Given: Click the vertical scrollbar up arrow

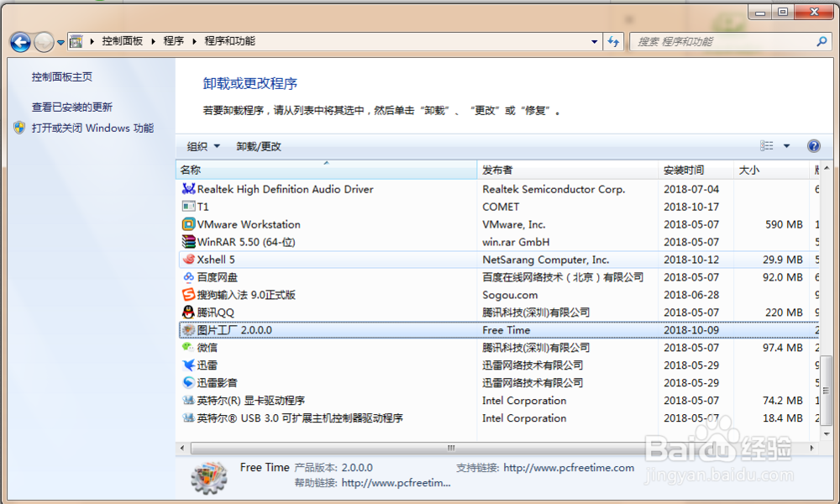Looking at the screenshot, I should pos(827,168).
